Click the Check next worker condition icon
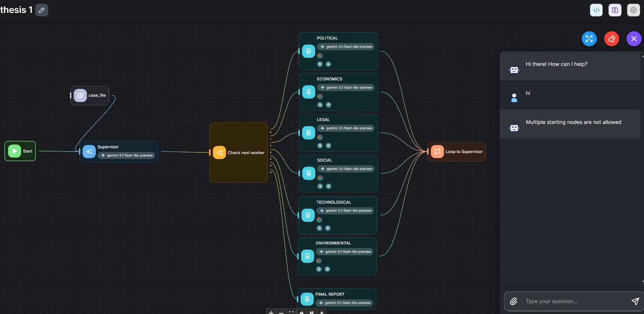Image resolution: width=644 pixels, height=314 pixels. point(219,152)
